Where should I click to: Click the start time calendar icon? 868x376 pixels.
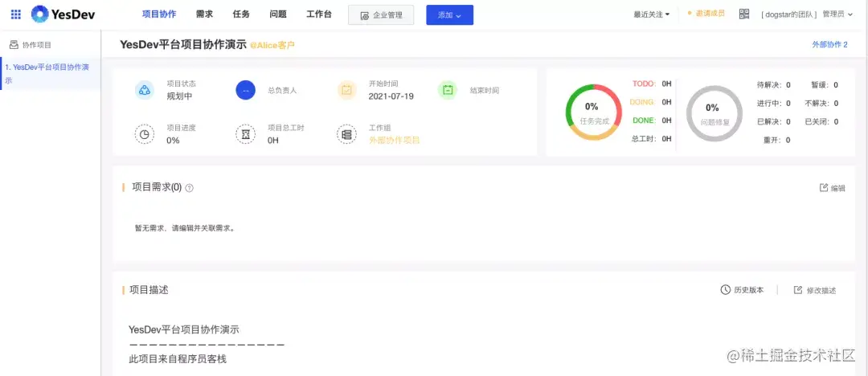pos(346,90)
